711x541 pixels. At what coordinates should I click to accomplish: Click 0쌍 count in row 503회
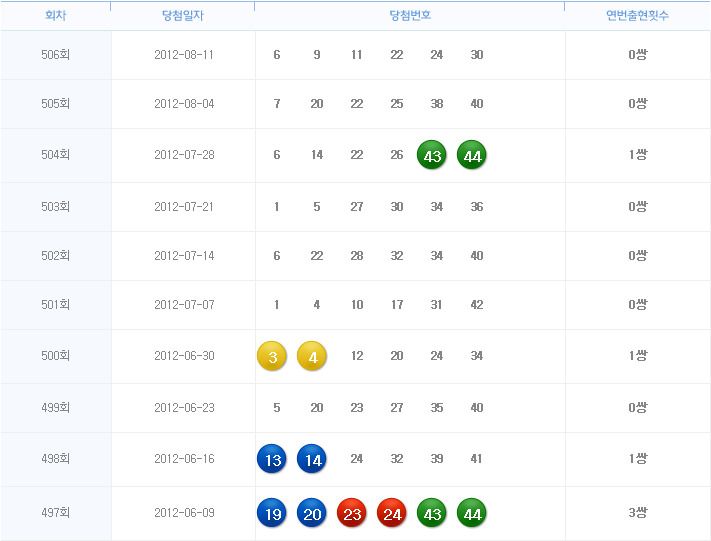638,207
